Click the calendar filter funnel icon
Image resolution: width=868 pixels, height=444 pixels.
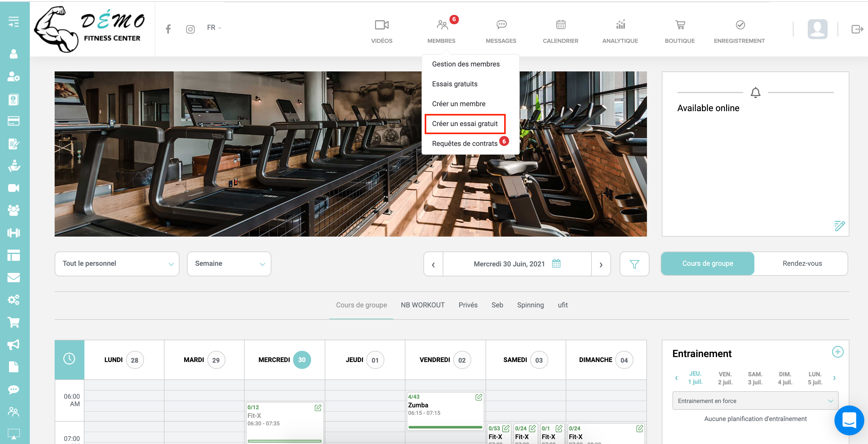(x=634, y=264)
